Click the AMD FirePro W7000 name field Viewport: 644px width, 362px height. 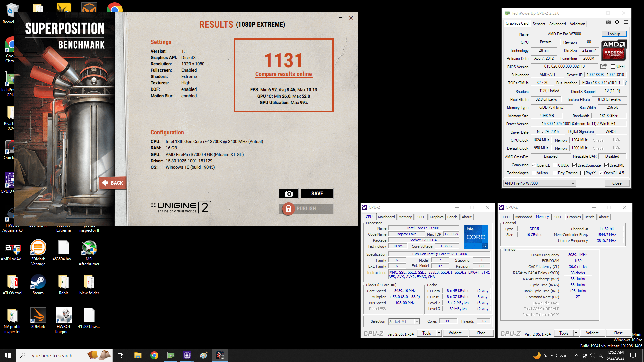[x=564, y=34]
